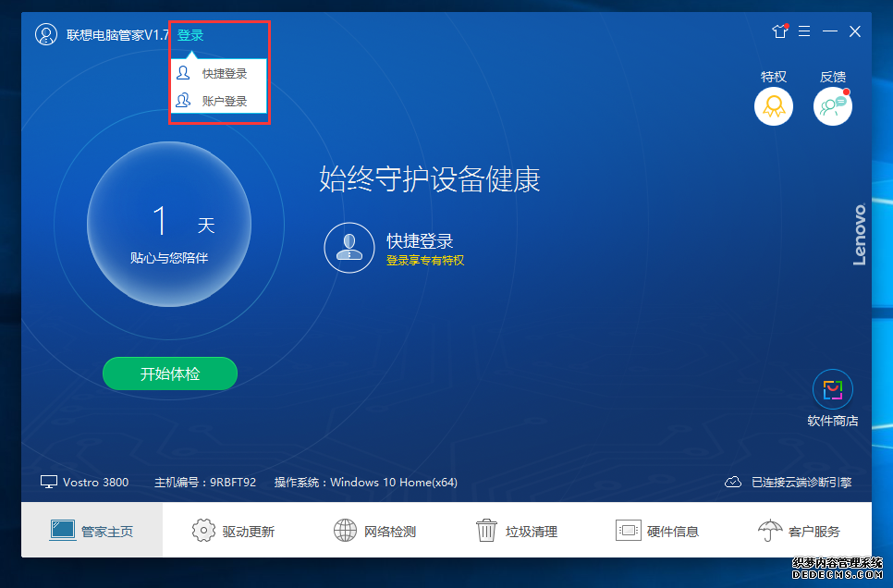Open the 反馈 feedback icon
This screenshot has height=588, width=893.
833,106
